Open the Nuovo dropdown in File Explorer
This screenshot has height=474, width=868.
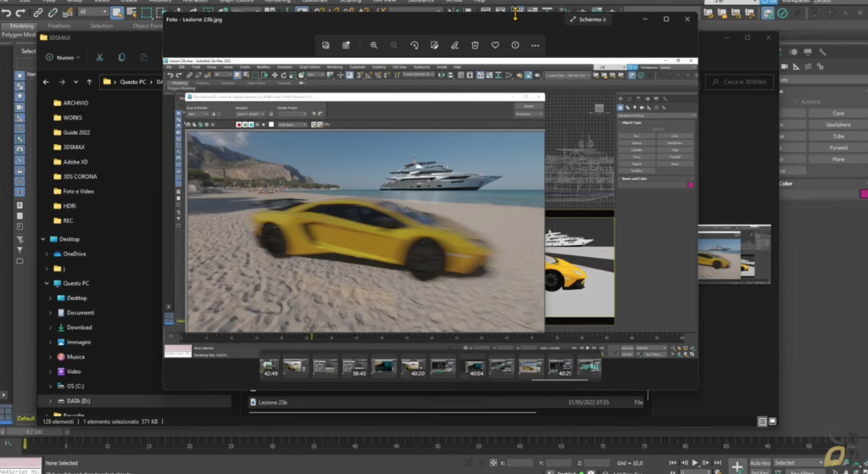point(63,57)
